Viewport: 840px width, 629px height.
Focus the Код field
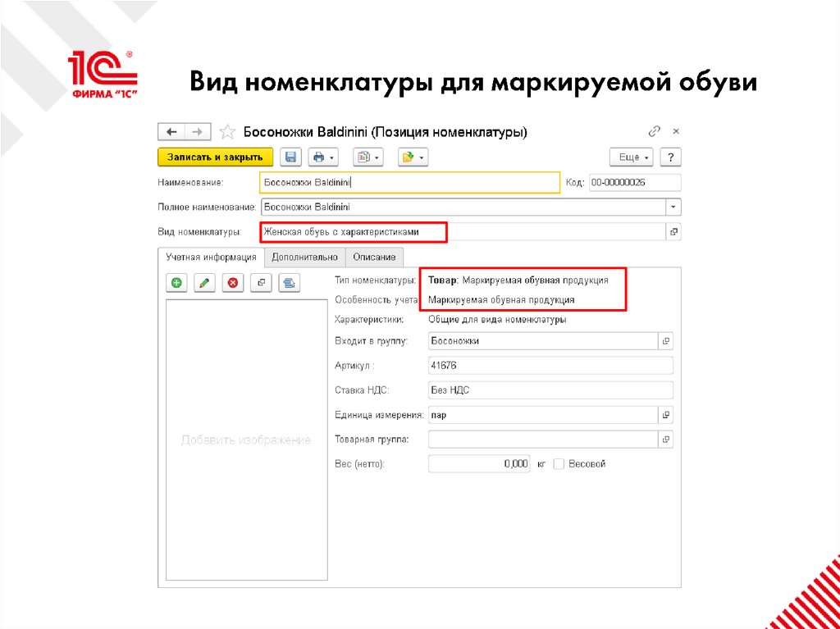click(635, 182)
